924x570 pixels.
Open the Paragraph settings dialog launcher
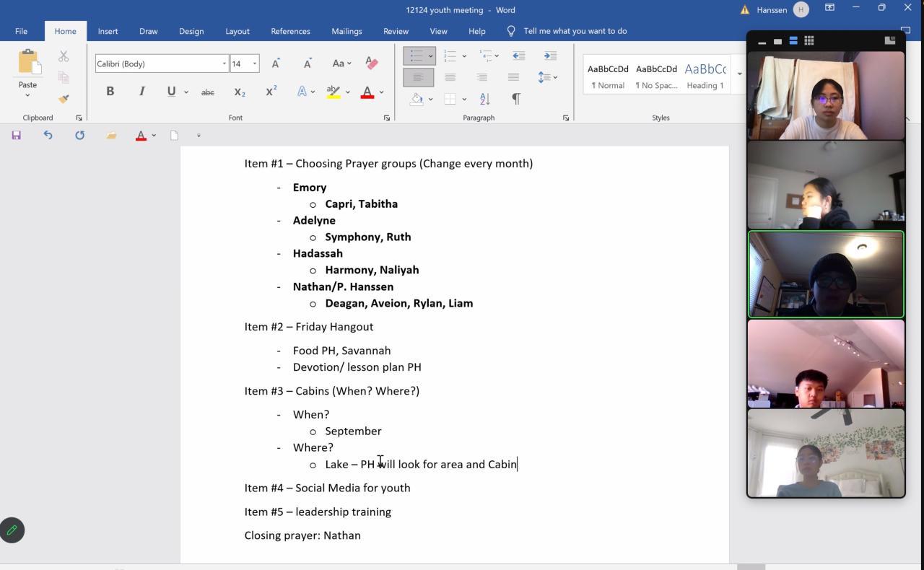pyautogui.click(x=566, y=118)
